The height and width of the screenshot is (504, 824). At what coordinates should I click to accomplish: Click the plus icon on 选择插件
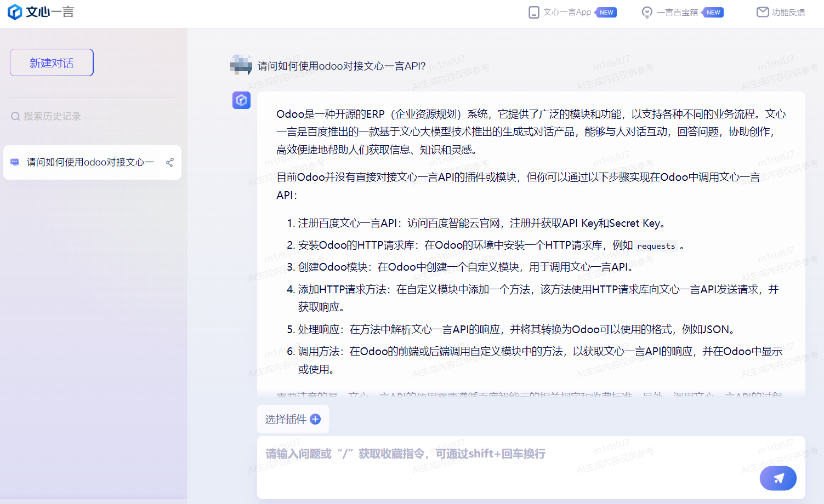point(315,419)
